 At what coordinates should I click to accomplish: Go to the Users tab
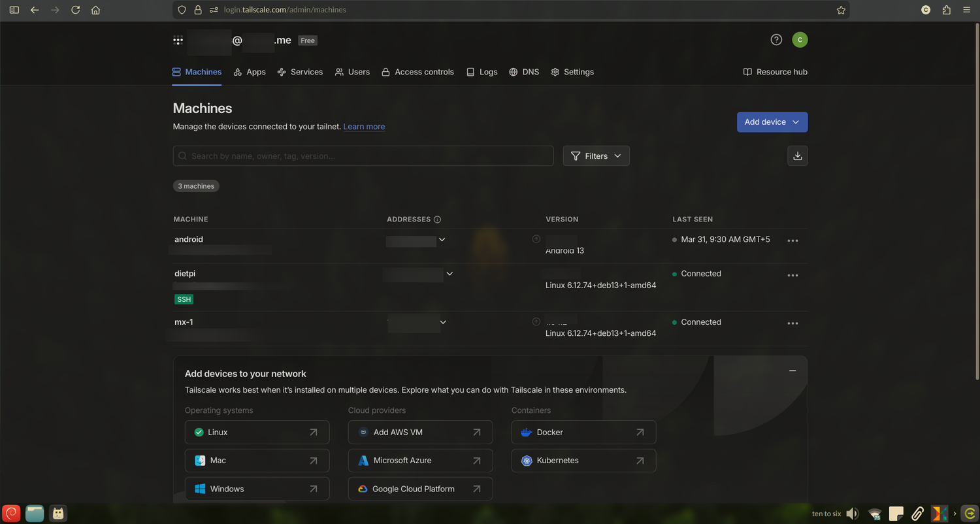tap(352, 72)
